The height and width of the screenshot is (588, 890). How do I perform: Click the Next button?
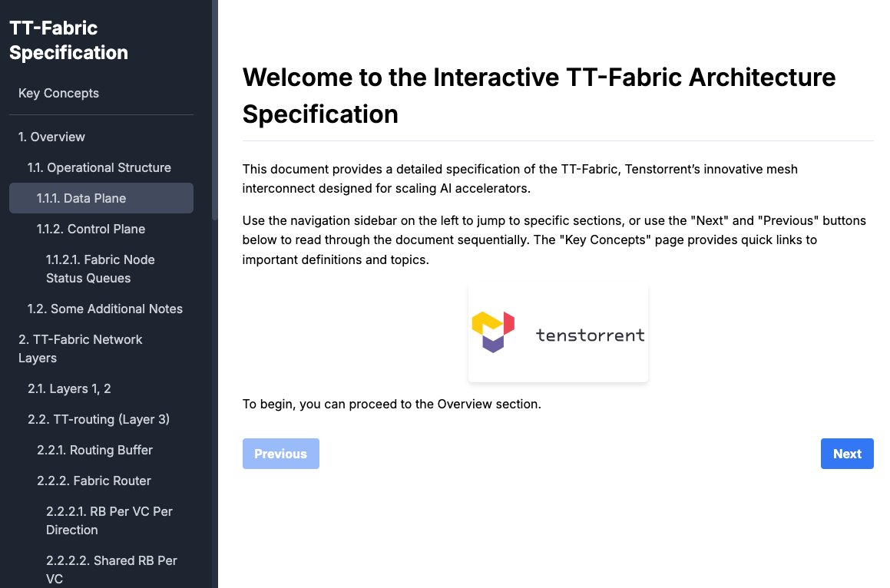coord(847,454)
